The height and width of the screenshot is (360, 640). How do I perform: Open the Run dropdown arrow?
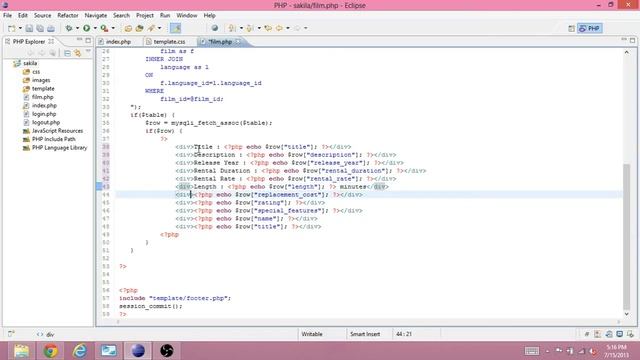(95, 28)
